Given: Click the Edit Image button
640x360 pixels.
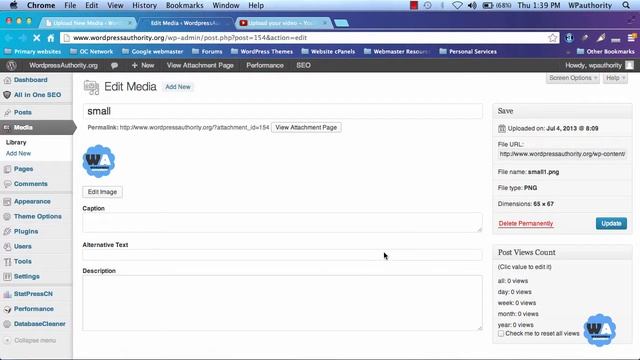Looking at the screenshot, I should tap(102, 192).
